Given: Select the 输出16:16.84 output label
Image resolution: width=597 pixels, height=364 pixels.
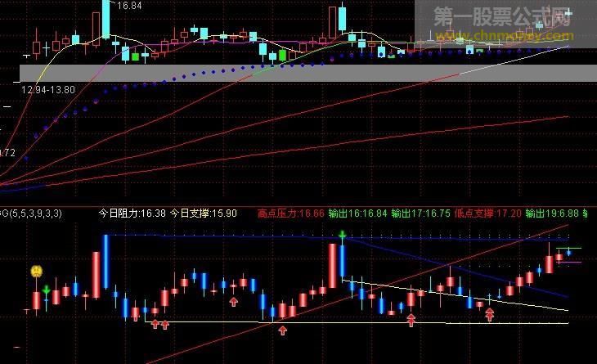Looking at the screenshot, I should 357,213.
